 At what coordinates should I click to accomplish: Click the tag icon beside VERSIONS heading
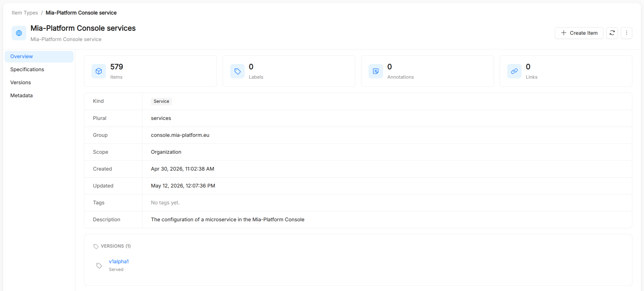click(96, 246)
